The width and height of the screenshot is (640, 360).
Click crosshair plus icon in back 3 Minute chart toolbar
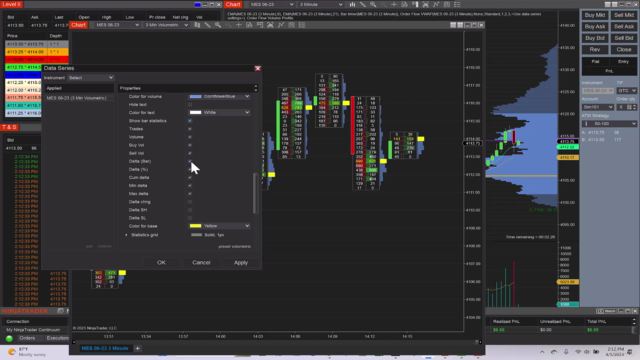click(x=394, y=4)
